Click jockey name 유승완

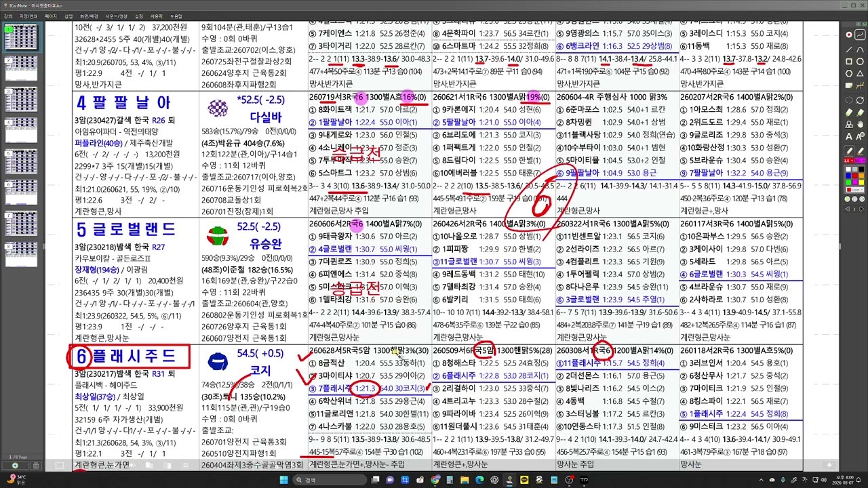(265, 243)
